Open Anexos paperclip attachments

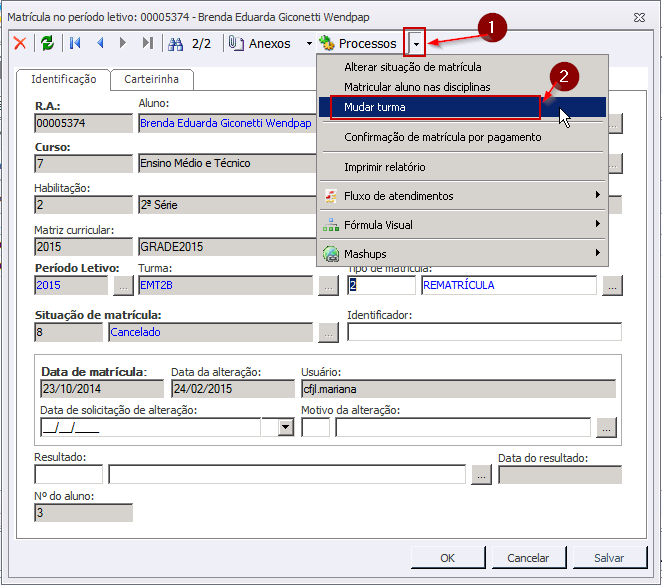260,43
